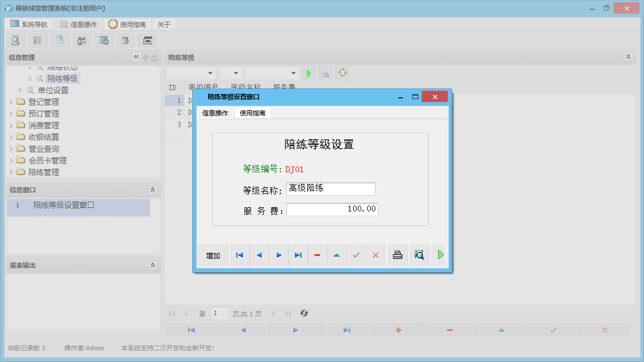Image resolution: width=644 pixels, height=362 pixels.
Task: Confirm changes with the green checkmark in dialog
Action: tap(356, 255)
